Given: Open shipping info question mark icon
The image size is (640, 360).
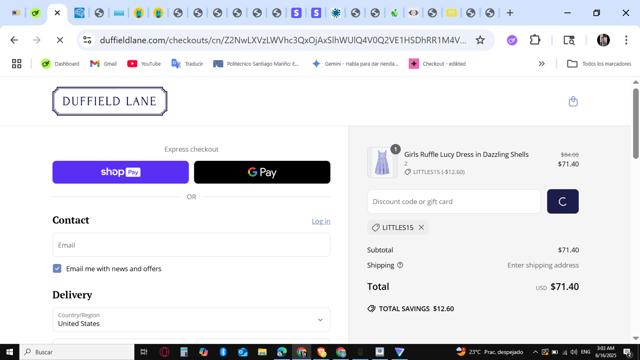Looking at the screenshot, I should click(400, 265).
